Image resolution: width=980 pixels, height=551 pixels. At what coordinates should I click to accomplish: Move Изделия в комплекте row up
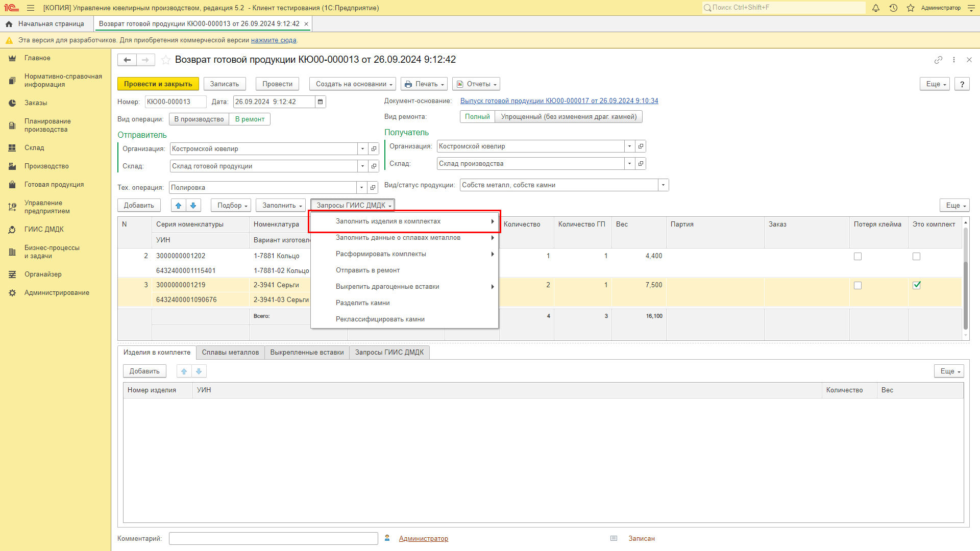pyautogui.click(x=184, y=371)
